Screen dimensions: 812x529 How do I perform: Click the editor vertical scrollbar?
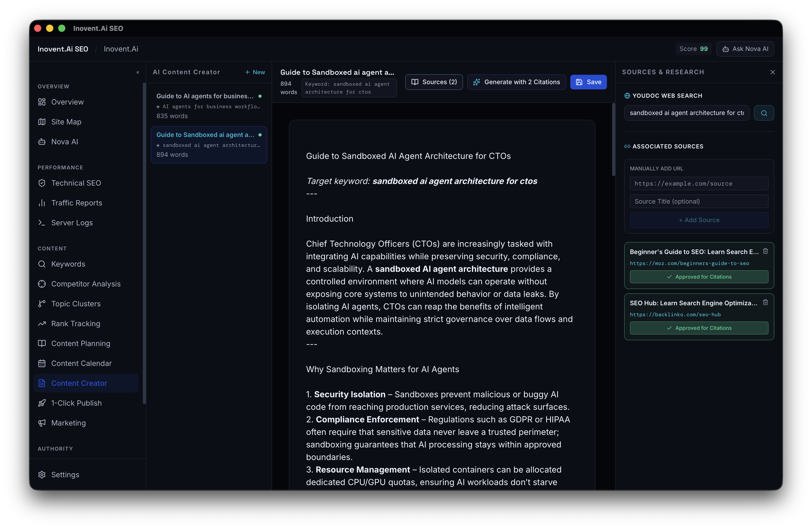613,140
